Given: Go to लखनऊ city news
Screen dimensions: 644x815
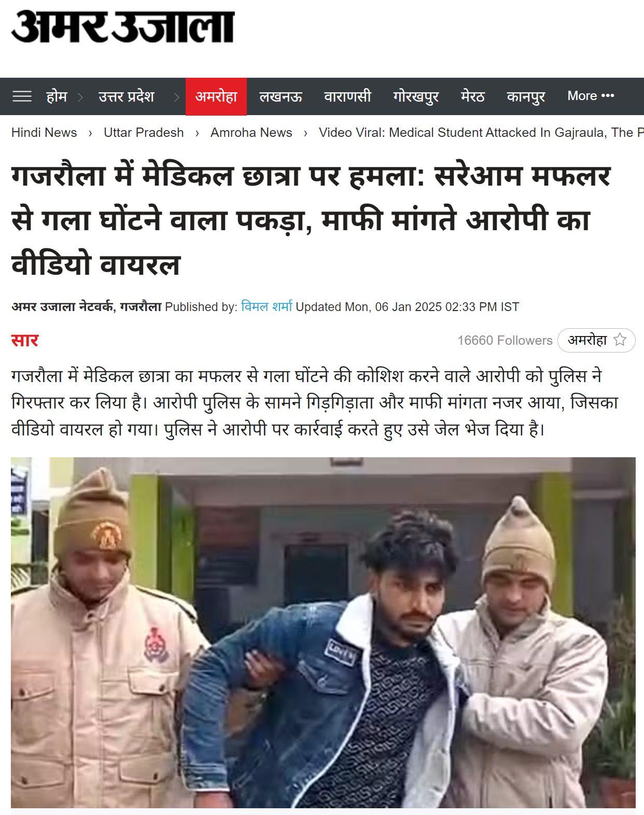Looking at the screenshot, I should [281, 96].
